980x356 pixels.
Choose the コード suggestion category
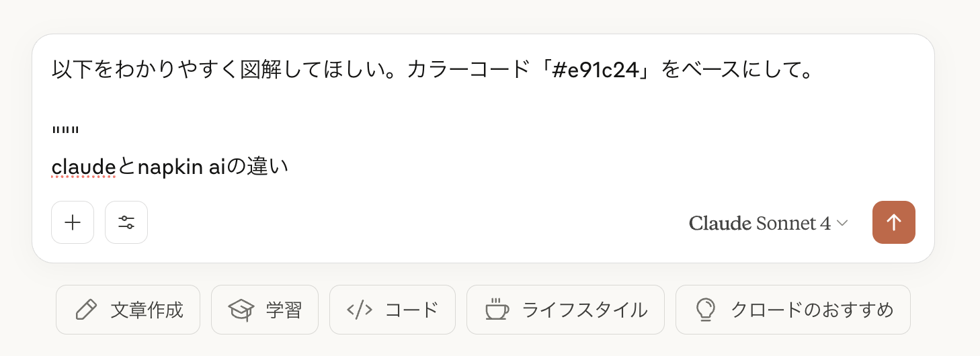point(393,310)
